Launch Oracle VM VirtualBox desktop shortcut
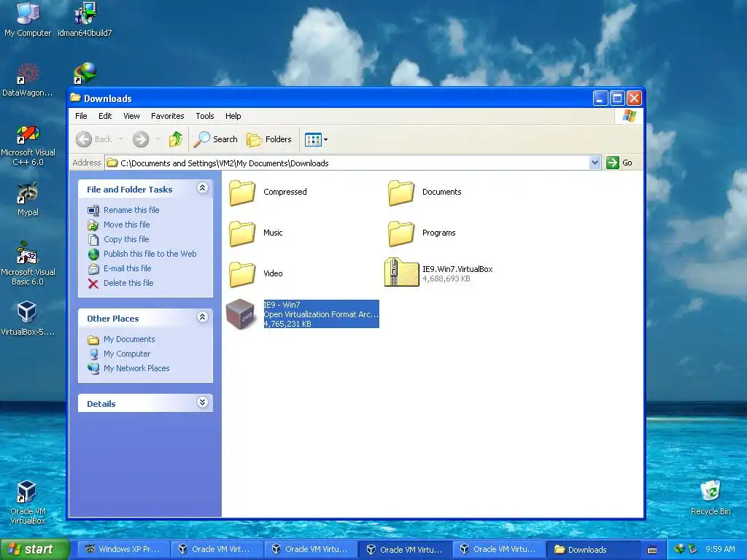This screenshot has width=747, height=560. pyautogui.click(x=28, y=502)
